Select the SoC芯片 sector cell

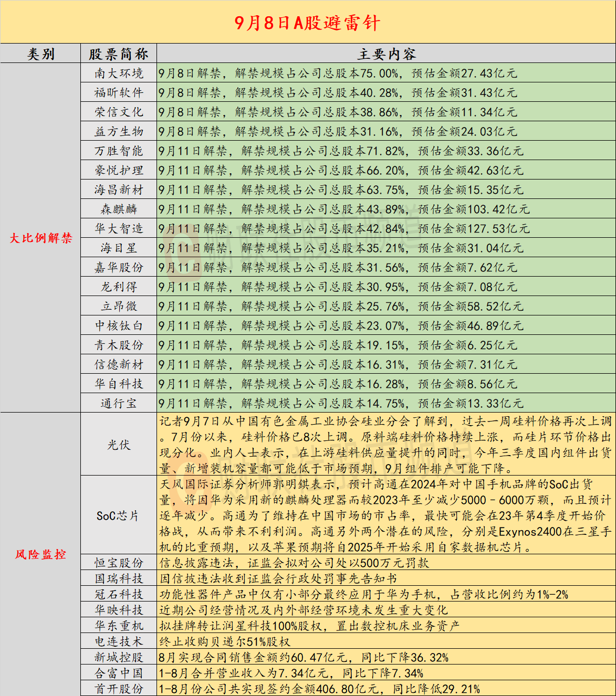click(119, 515)
